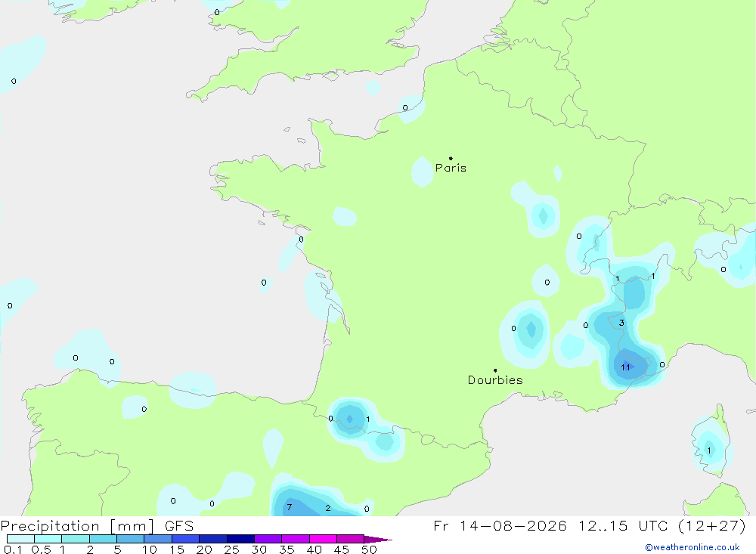Pick the 2–5 mm legend swatch
The width and height of the screenshot is (756, 554).
(103, 539)
